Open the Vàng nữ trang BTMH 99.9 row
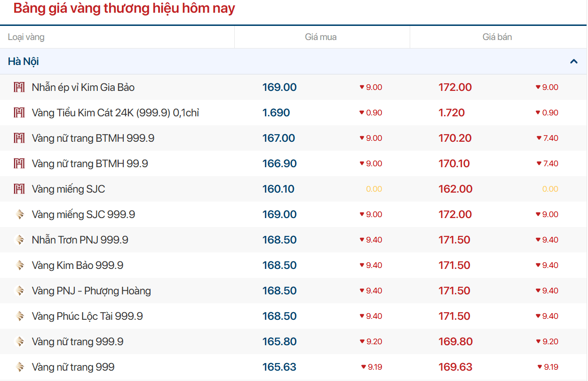The height and width of the screenshot is (381, 588). (x=90, y=163)
